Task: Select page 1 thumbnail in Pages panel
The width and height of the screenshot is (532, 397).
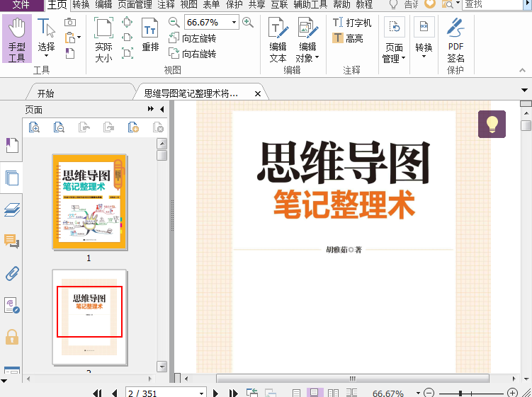Action: coord(89,201)
